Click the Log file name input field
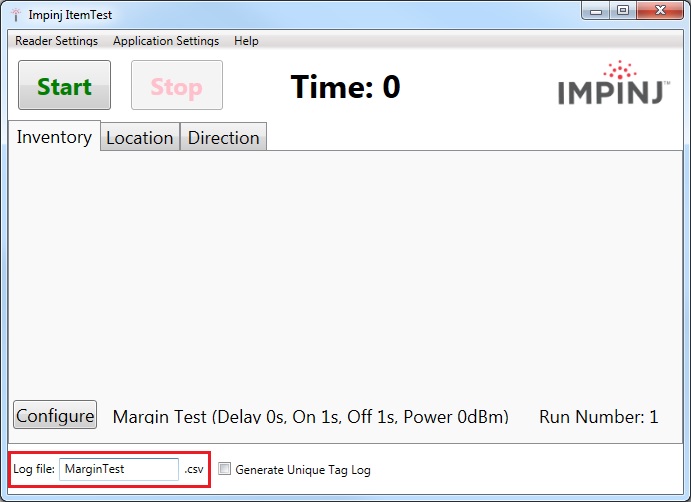 119,469
